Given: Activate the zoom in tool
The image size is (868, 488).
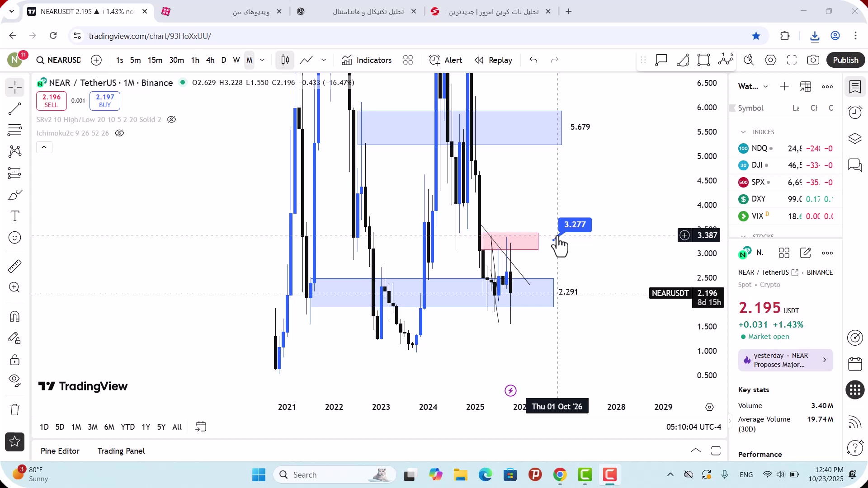Looking at the screenshot, I should 15,287.
